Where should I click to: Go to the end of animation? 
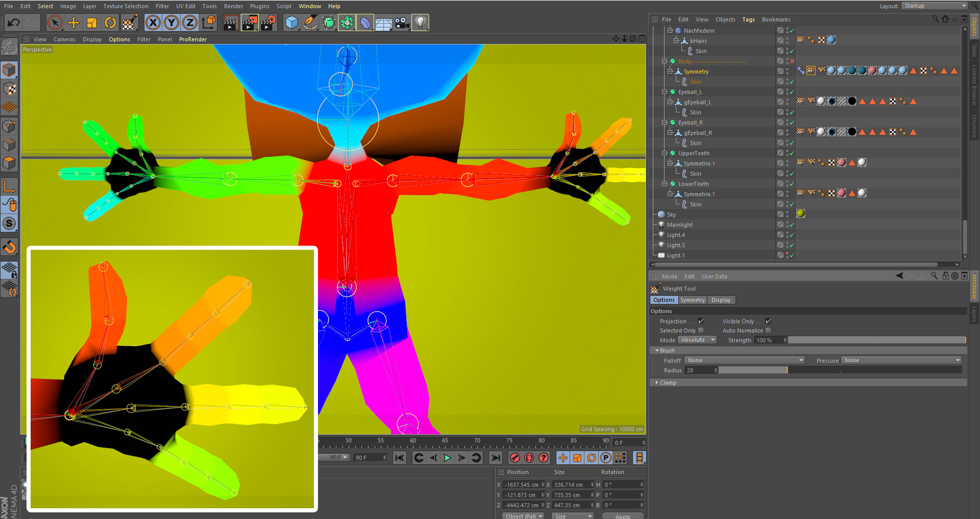click(495, 458)
